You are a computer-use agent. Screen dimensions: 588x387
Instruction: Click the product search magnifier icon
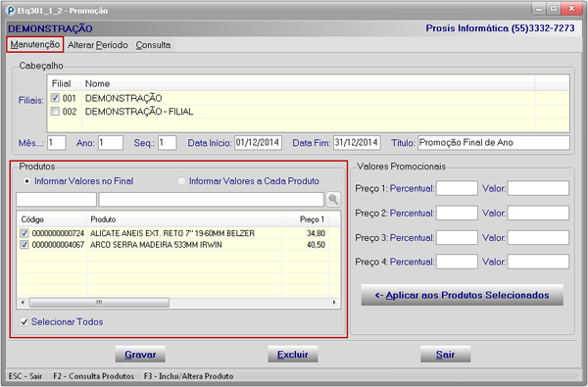click(333, 199)
